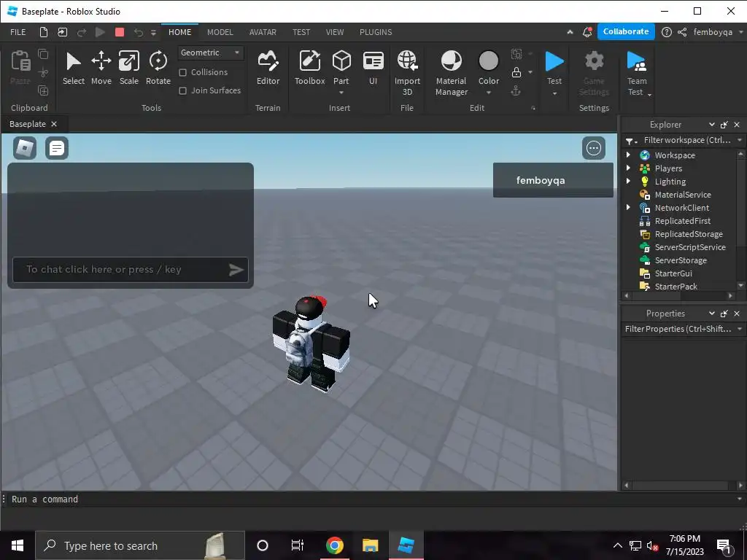Open Team Test
The image size is (747, 560).
(x=637, y=74)
